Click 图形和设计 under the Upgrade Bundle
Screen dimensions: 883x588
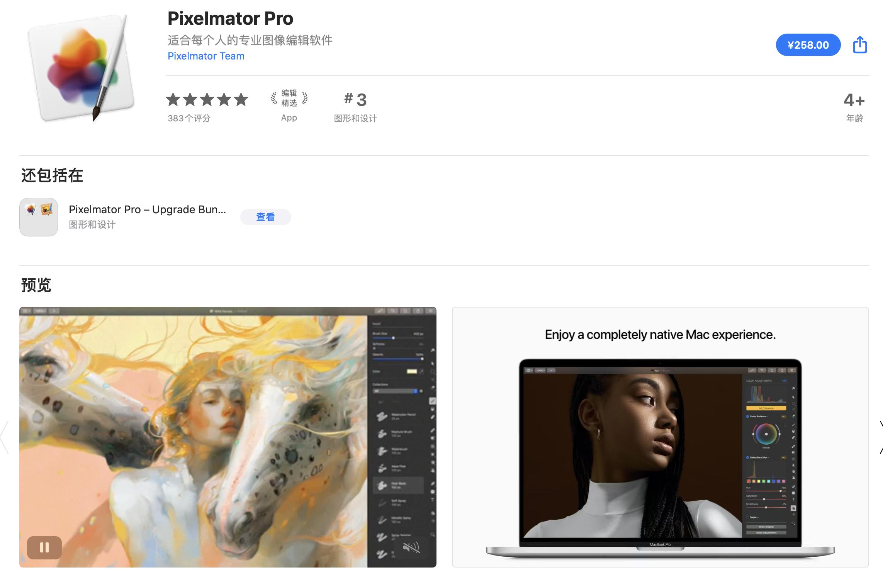click(x=92, y=224)
